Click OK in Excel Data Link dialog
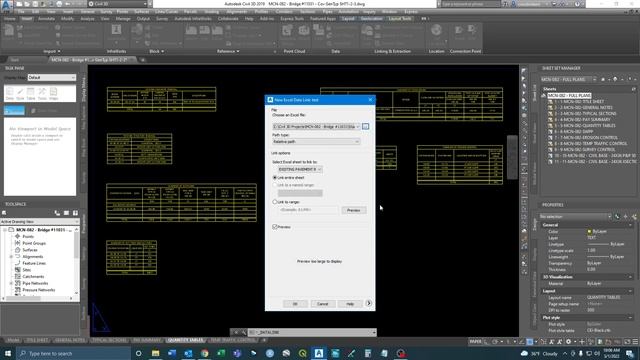Viewport: 640px width, 360px height. tap(295, 304)
